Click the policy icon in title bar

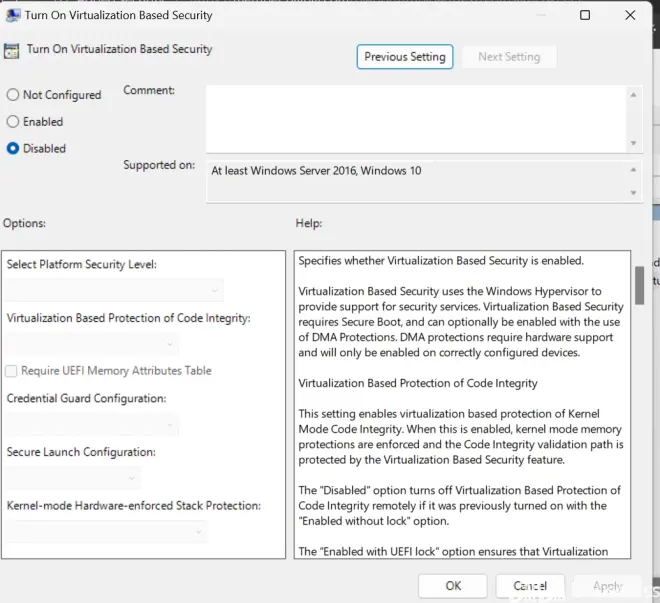(x=13, y=15)
